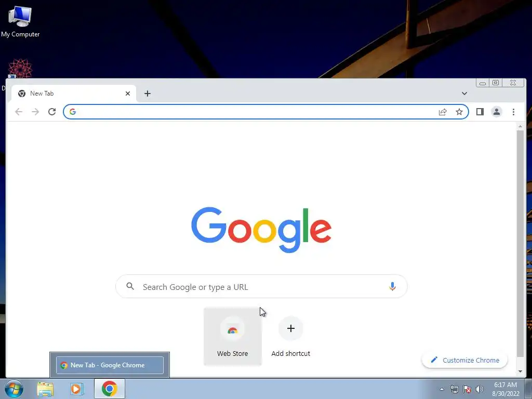Open the Windows Start menu
This screenshot has height=399, width=532.
pos(14,389)
